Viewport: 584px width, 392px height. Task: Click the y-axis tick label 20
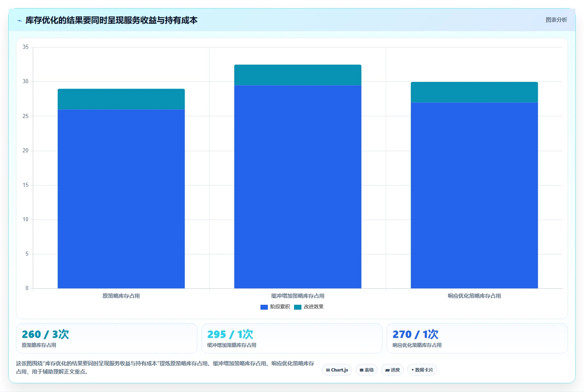click(x=25, y=151)
